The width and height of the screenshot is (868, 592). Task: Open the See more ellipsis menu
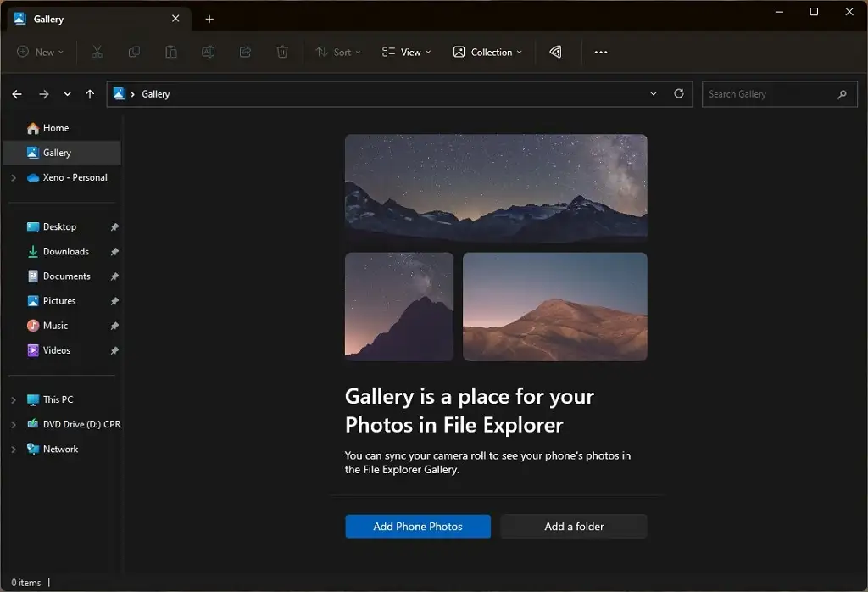tap(601, 52)
